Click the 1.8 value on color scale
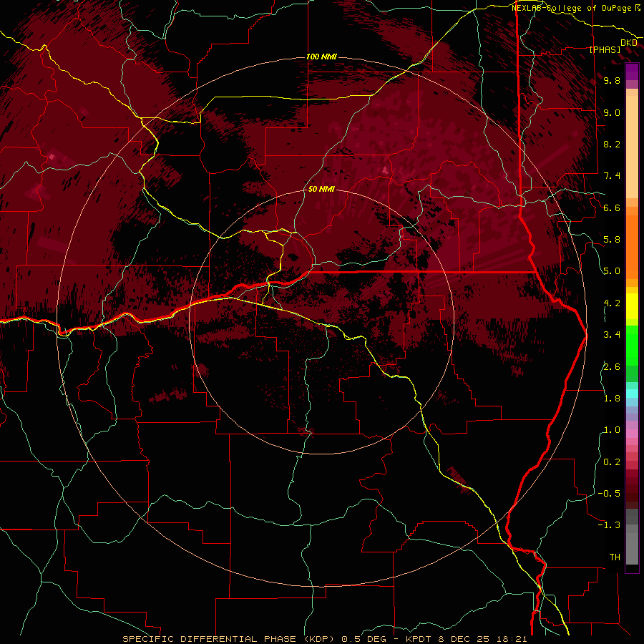Image resolution: width=644 pixels, height=644 pixels. (612, 399)
